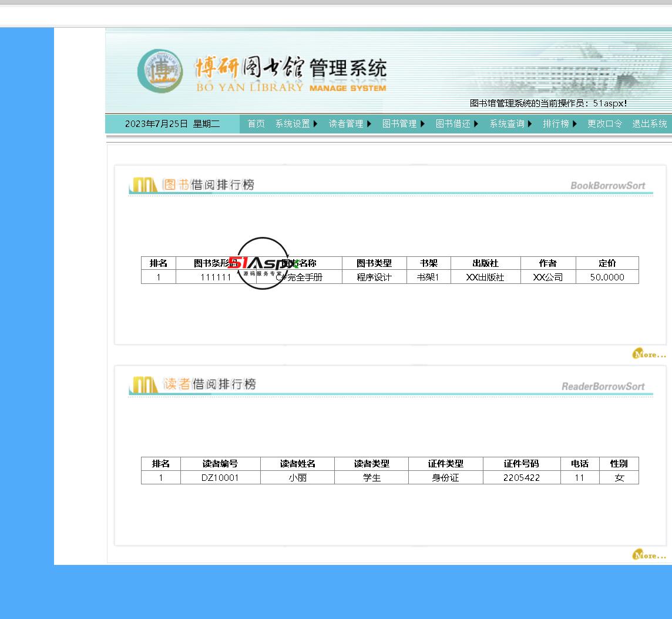Image resolution: width=672 pixels, height=619 pixels.
Task: Click the BookBorrowSort label
Action: point(608,186)
